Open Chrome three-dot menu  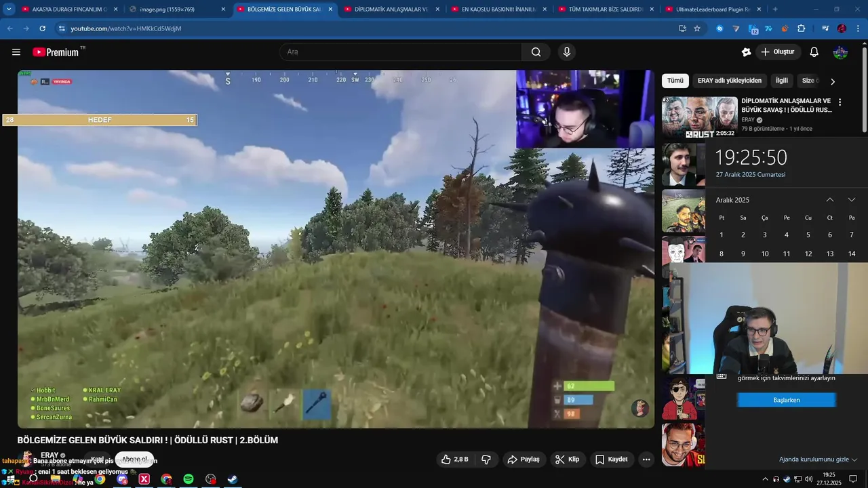pos(858,28)
